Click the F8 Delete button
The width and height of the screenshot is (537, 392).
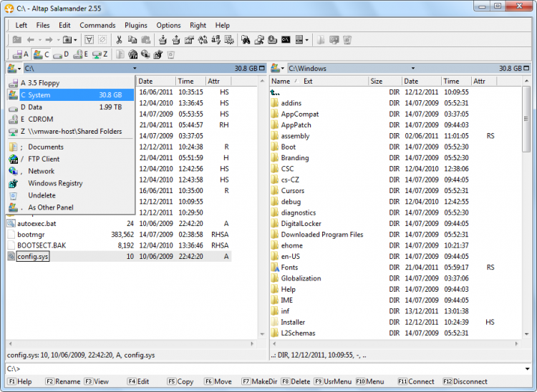[x=296, y=382]
